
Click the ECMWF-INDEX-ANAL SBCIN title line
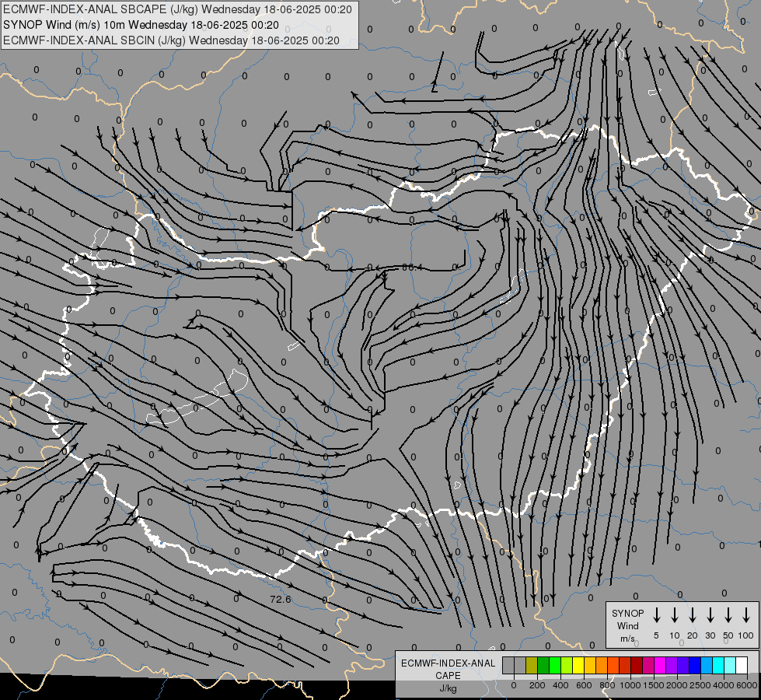coord(171,40)
